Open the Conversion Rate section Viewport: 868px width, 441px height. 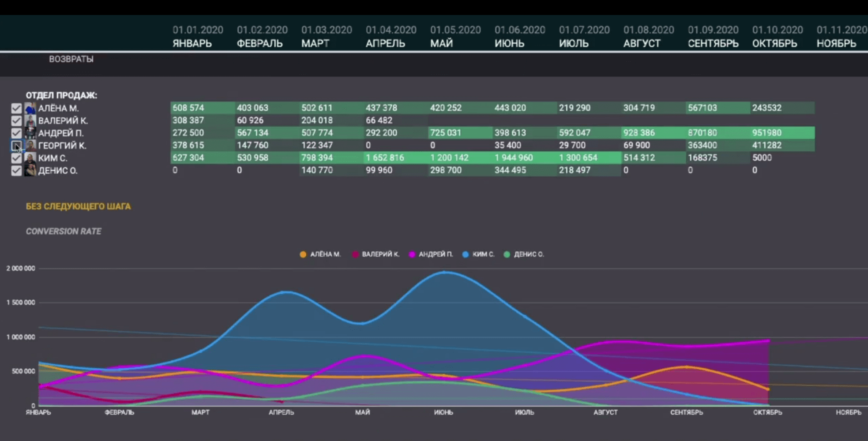[64, 231]
